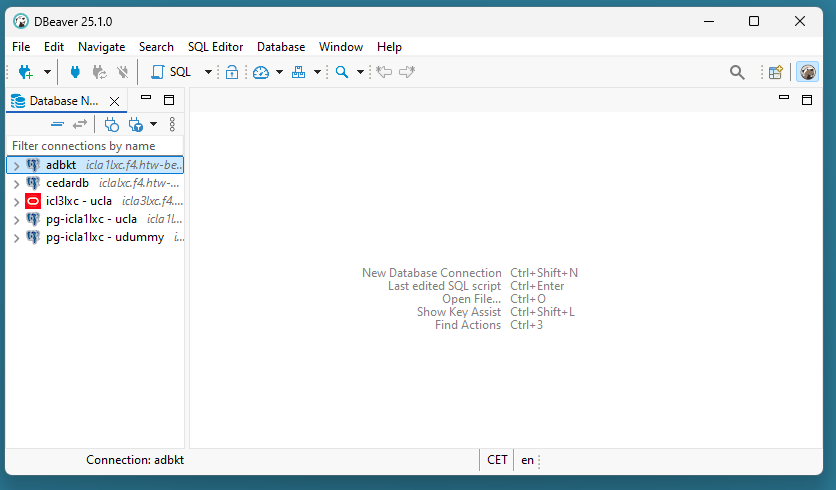
Task: Click the 'Connection: adbkt' status text
Action: coord(135,460)
